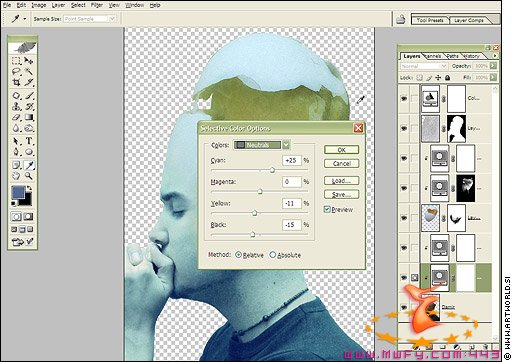Click Lock all icon in Layers panel
The height and width of the screenshot is (362, 512).
[x=447, y=78]
